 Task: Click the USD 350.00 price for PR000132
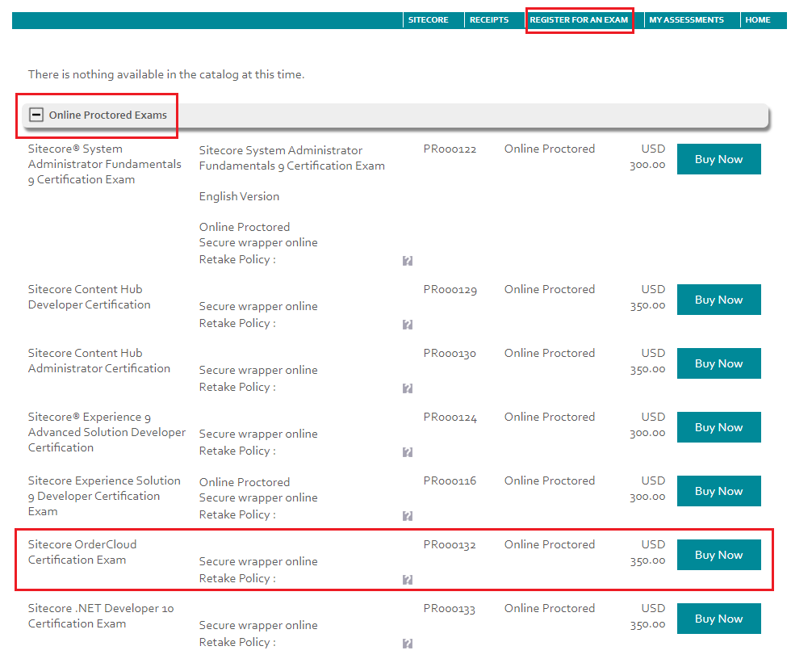point(647,552)
